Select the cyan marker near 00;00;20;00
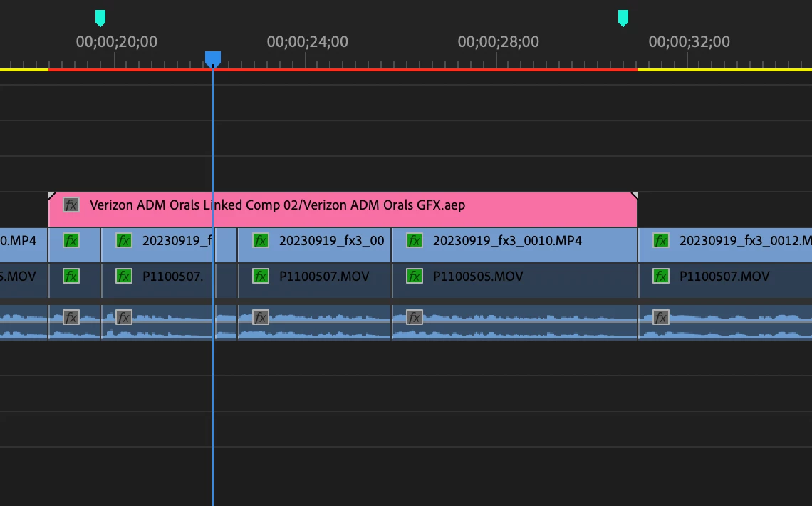 coord(100,18)
